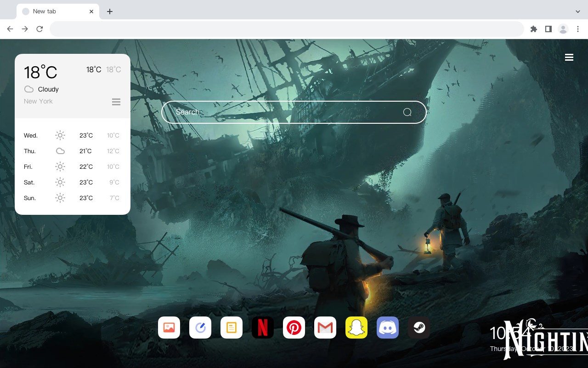Screen dimensions: 588x368
Task: Select the Thu. forecast row
Action: click(73, 151)
